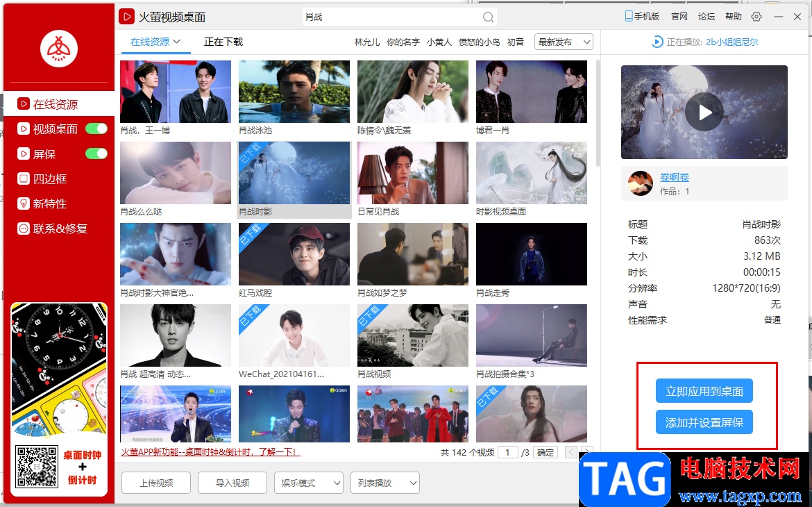Click the search field containing 肖战
This screenshot has width=812, height=507.
399,17
